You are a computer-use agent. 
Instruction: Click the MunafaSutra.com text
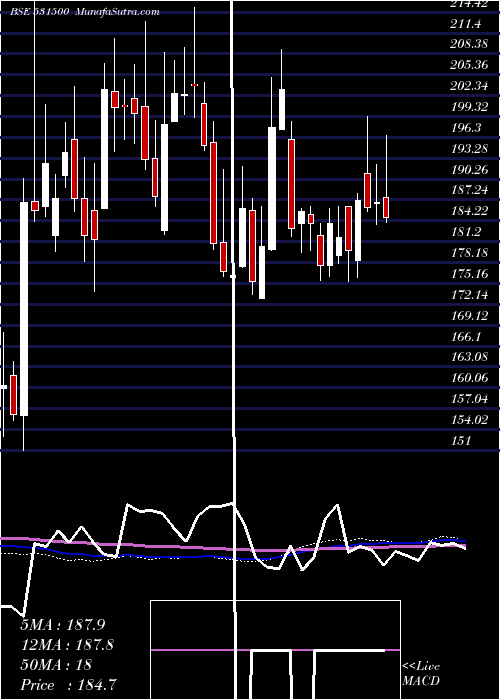point(118,12)
